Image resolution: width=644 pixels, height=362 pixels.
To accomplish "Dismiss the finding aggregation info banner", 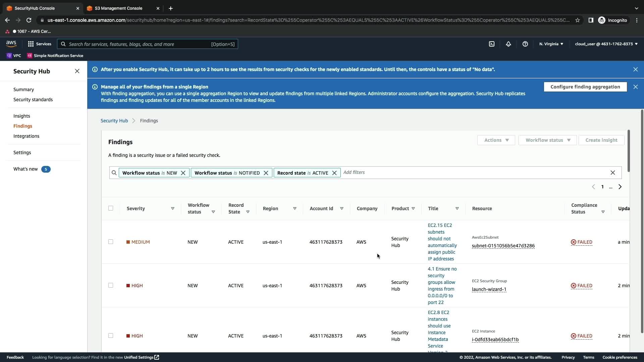I will [635, 87].
